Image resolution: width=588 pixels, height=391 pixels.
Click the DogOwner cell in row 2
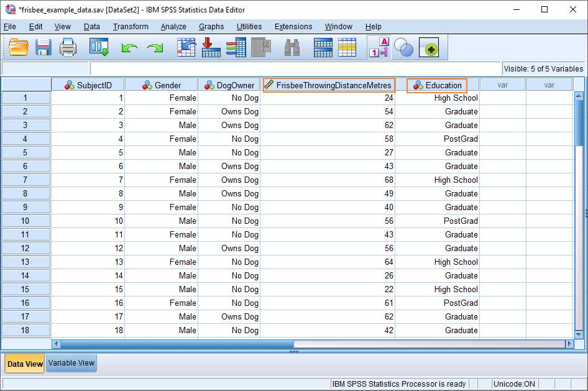pos(229,112)
